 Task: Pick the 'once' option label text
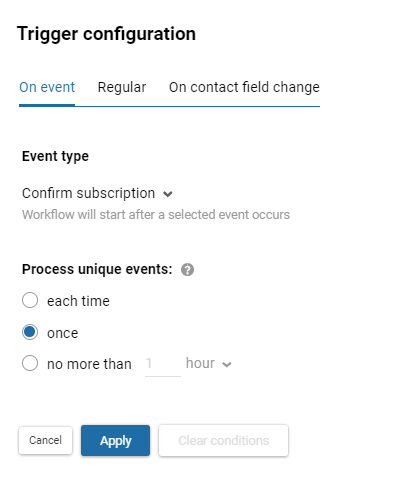click(63, 333)
